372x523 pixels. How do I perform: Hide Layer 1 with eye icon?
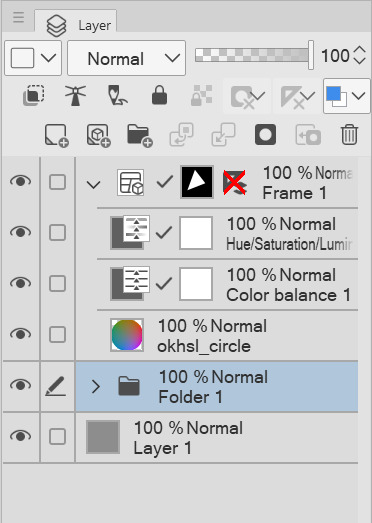[21, 436]
